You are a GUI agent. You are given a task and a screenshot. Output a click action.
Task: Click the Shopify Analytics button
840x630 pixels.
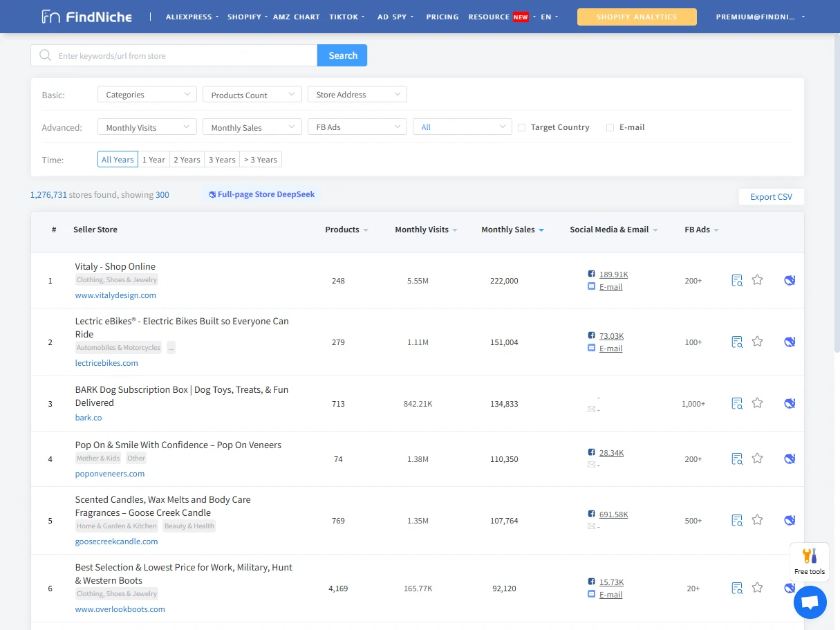coord(637,17)
